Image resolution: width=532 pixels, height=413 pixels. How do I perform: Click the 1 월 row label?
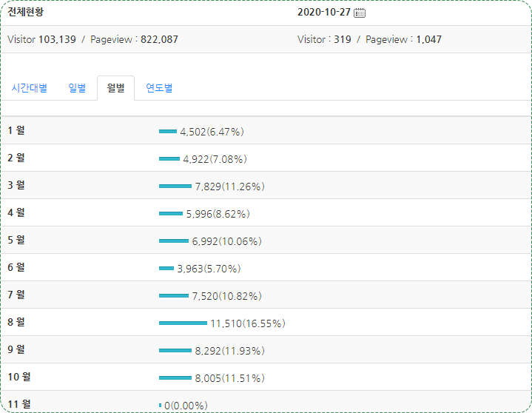click(x=16, y=130)
